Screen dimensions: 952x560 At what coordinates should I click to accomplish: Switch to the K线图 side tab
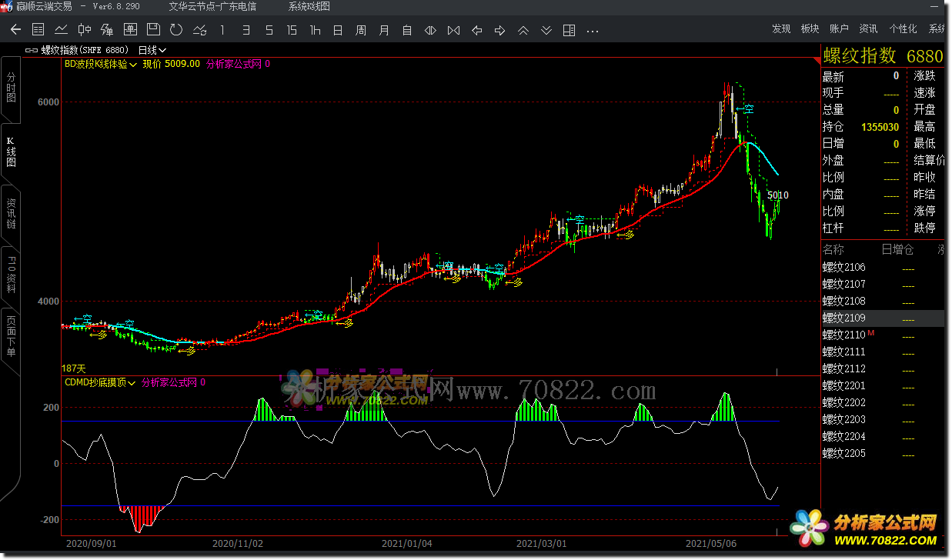[11, 152]
